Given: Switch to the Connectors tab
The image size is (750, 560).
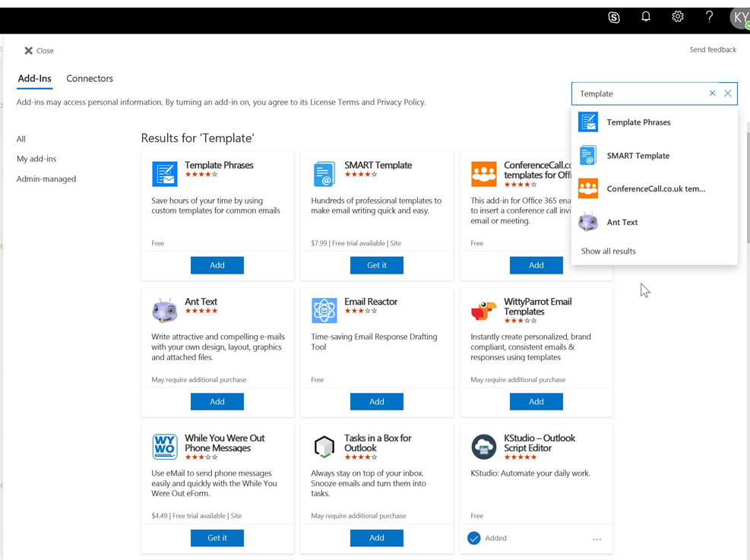Looking at the screenshot, I should (90, 78).
